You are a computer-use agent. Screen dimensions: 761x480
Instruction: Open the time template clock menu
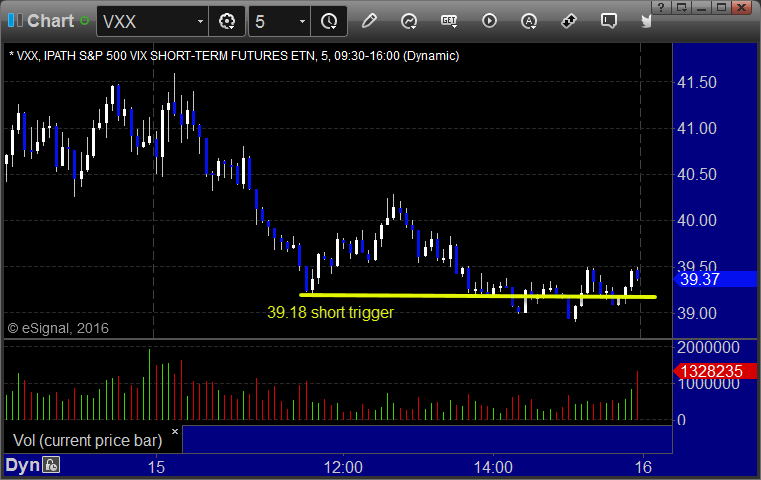click(x=329, y=21)
